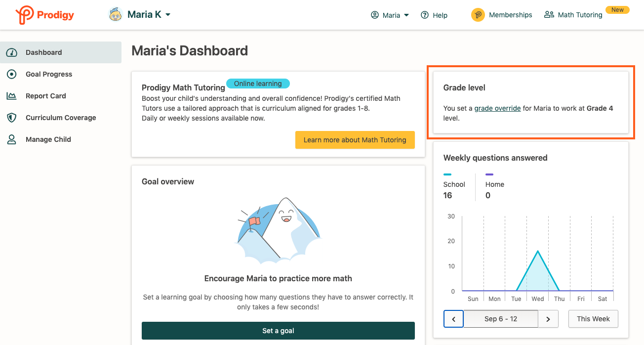
Task: Click the Sat label on the chart axis
Action: tap(603, 299)
